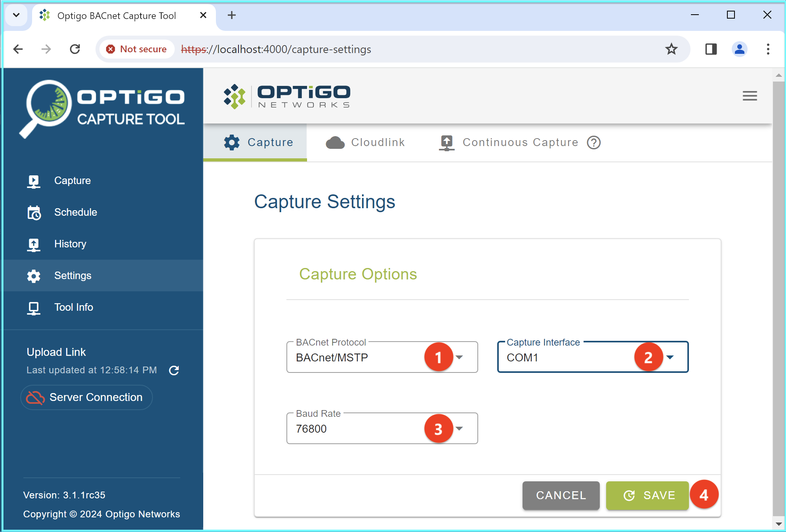Click the scrollbar down arrow

778,524
